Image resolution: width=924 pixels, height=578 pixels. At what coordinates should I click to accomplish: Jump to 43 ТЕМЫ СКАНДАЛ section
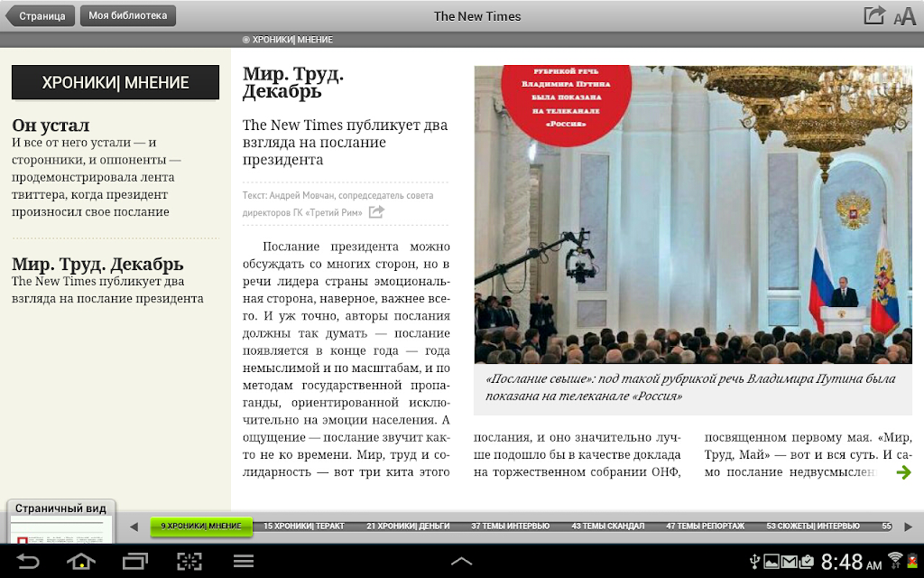coord(607,527)
